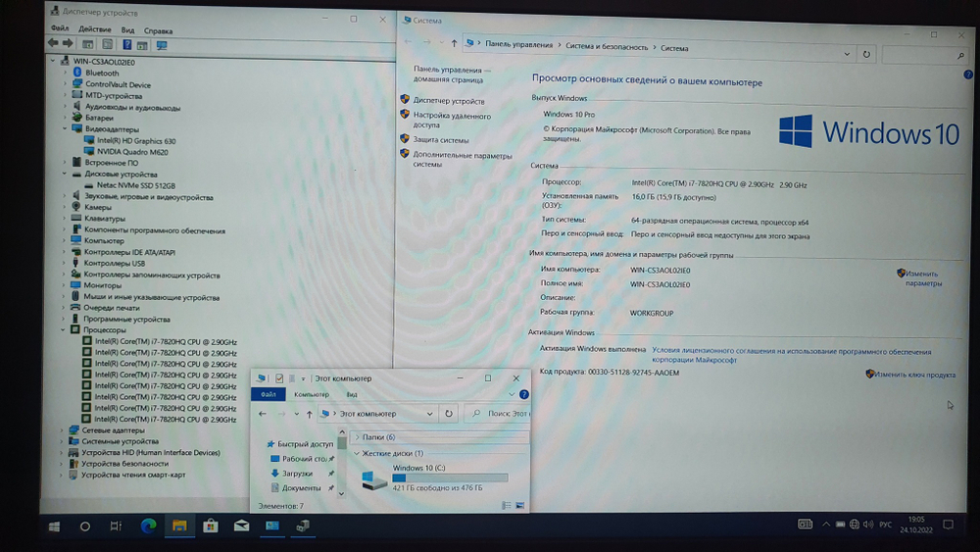The width and height of the screenshot is (980, 552).
Task: Click refresh button in Explorer address bar
Action: [x=448, y=414]
